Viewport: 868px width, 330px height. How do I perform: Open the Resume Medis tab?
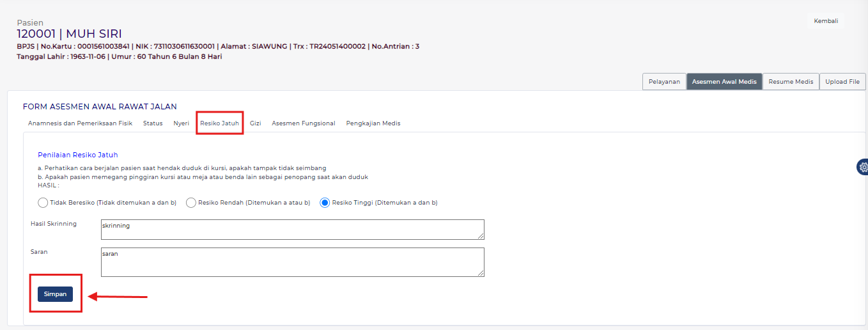point(791,82)
